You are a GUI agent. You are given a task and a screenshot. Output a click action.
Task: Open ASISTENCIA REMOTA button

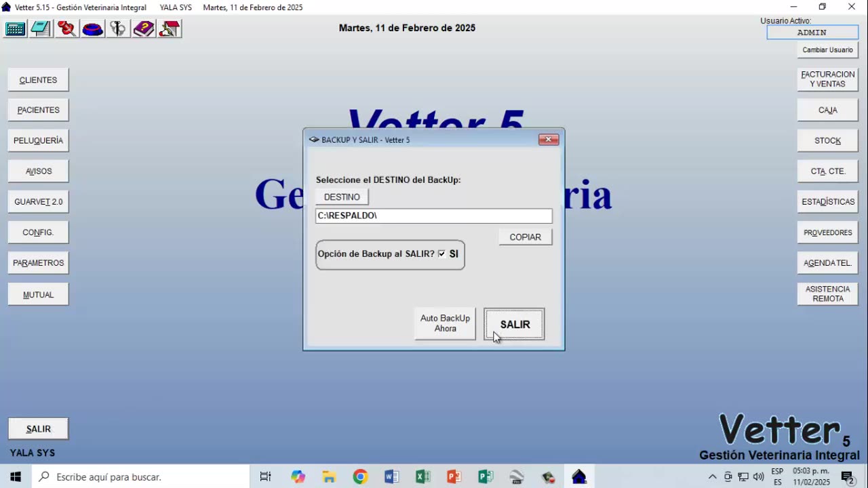pos(828,293)
